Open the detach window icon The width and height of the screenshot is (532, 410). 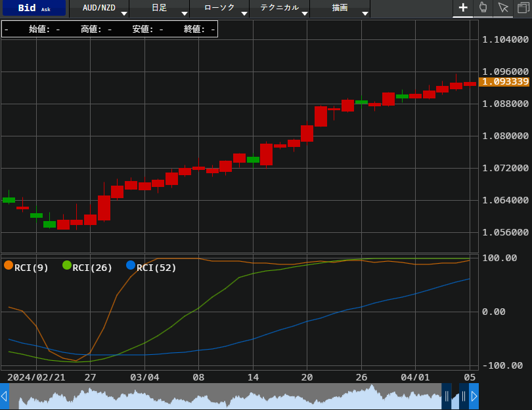pyautogui.click(x=523, y=8)
